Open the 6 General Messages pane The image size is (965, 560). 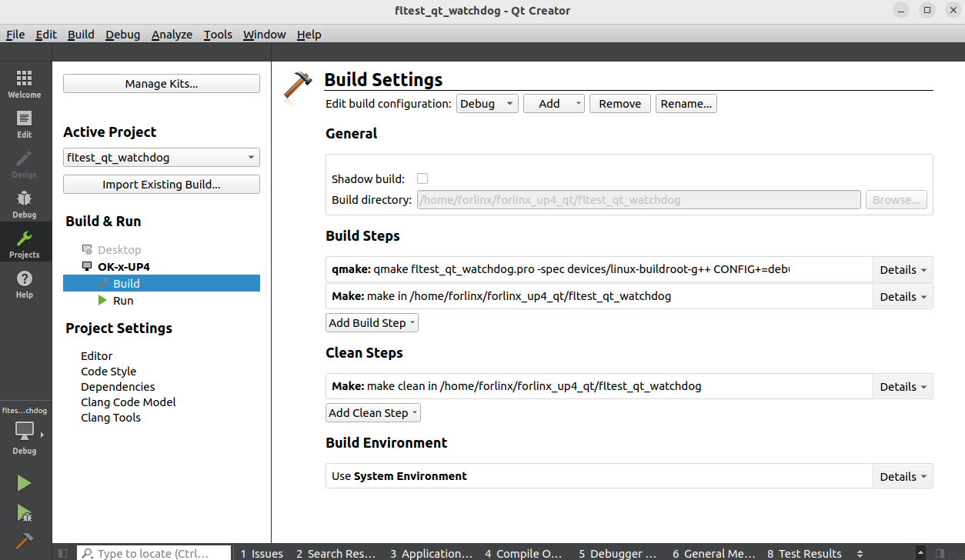713,553
